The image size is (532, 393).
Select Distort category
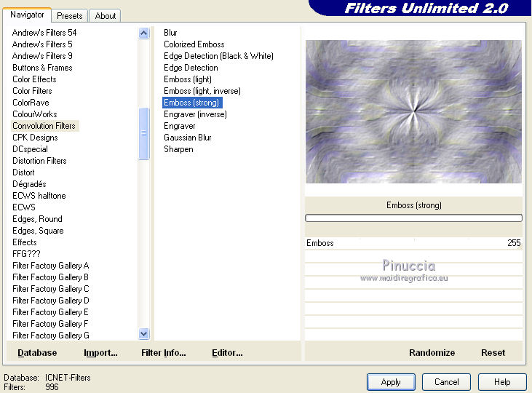coord(23,172)
